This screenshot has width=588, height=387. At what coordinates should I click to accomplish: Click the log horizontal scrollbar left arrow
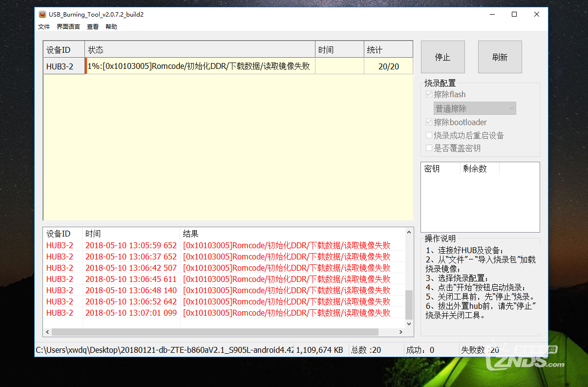click(x=48, y=332)
